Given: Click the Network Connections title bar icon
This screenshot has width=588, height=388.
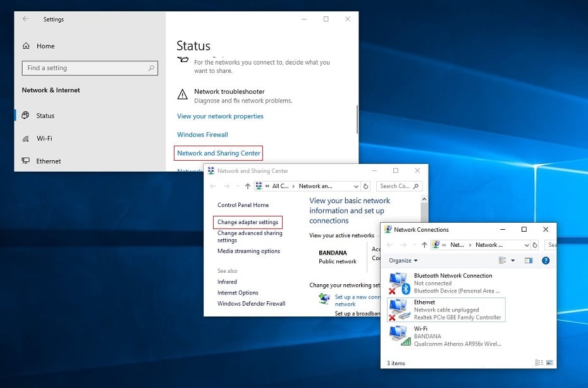Looking at the screenshot, I should 388,229.
